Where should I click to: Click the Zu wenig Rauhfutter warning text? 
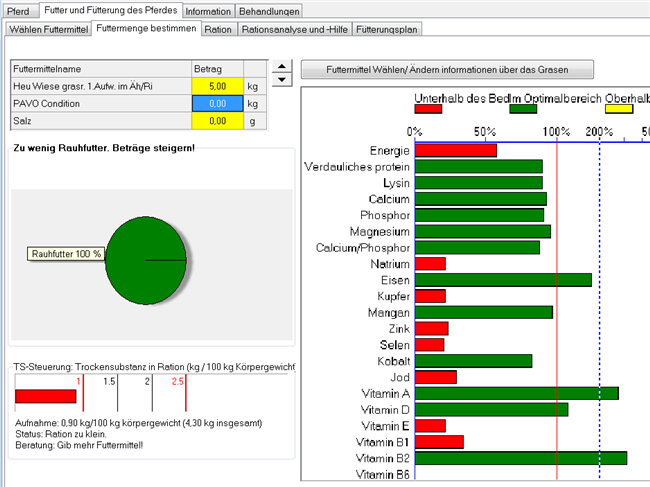pos(104,148)
